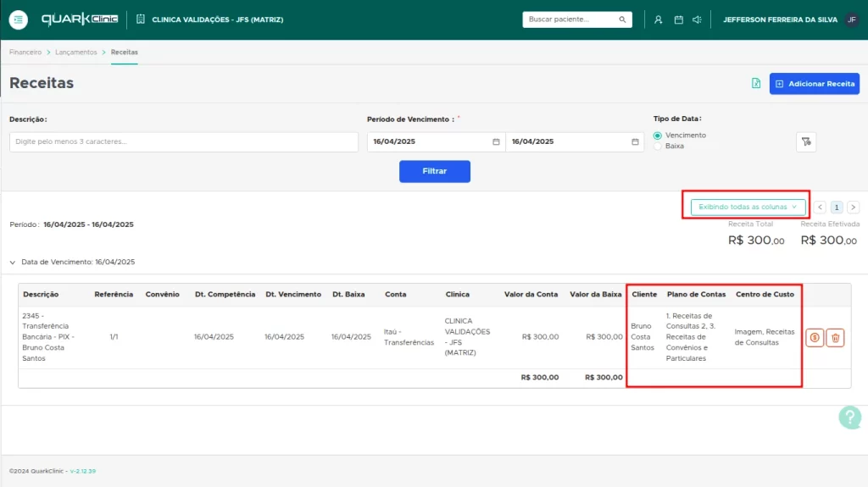Click the Valor da Baixa column header
868x487 pixels.
point(596,295)
